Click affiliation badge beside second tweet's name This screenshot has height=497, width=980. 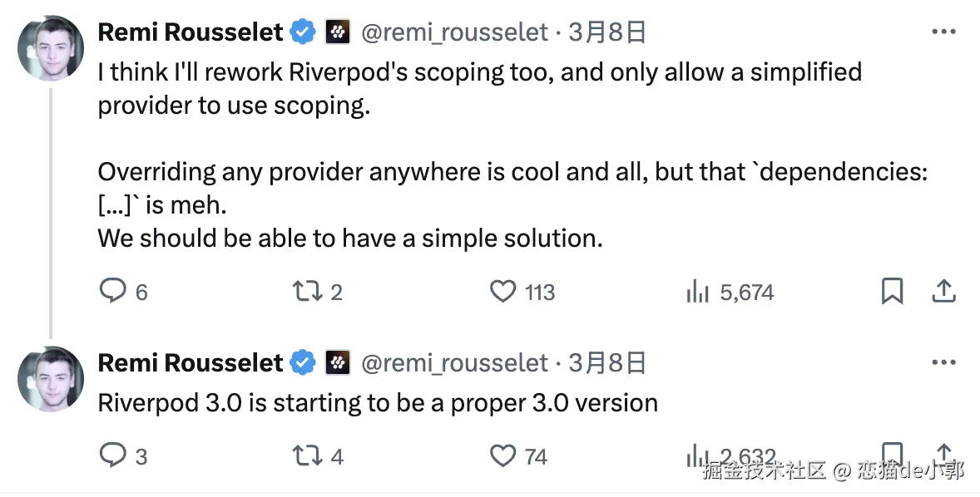pyautogui.click(x=337, y=363)
